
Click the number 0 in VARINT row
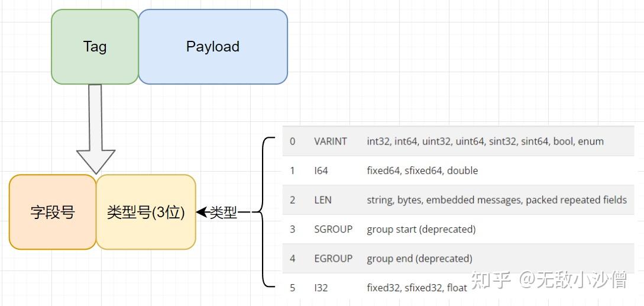[x=292, y=141]
